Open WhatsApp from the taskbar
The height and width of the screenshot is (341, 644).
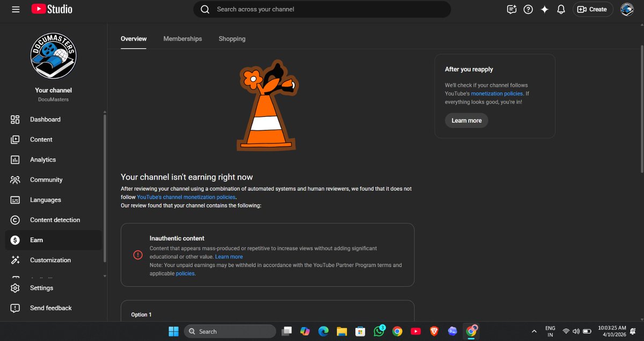379,331
